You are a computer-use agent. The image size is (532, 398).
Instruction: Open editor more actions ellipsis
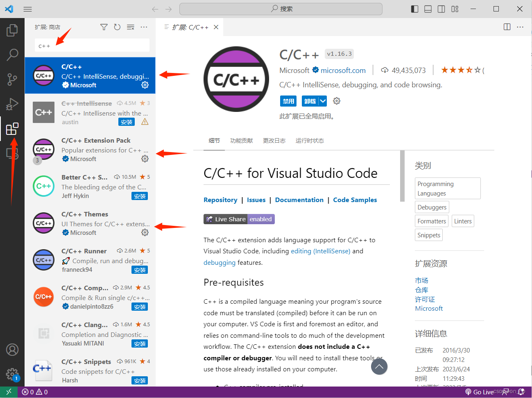(520, 27)
